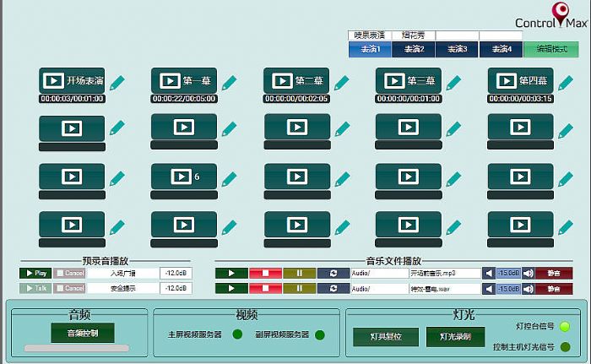Play the 开场前音乐.mp3 music file

(x=231, y=273)
